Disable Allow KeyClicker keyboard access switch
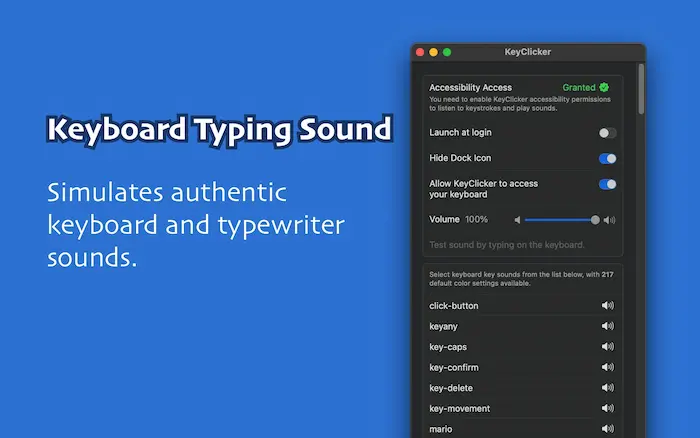Screen dimensions: 700x438 pyautogui.click(x=607, y=184)
